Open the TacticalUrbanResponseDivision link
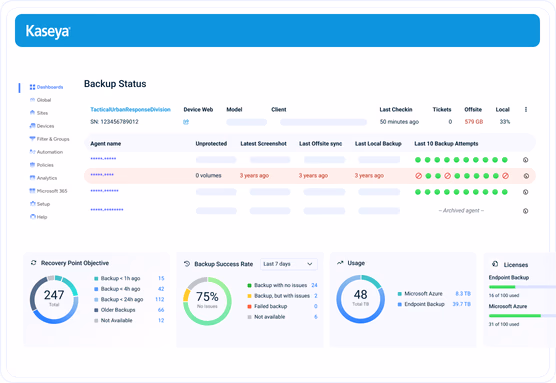 tap(130, 110)
